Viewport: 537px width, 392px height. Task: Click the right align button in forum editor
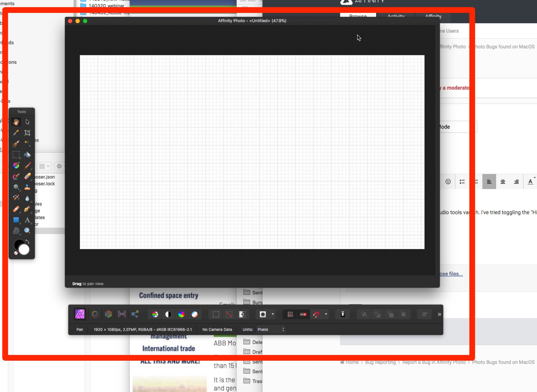point(516,182)
